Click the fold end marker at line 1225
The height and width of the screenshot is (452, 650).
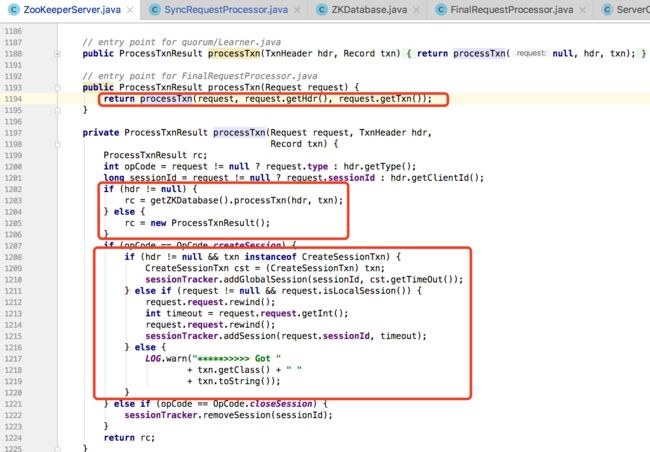[58, 448]
